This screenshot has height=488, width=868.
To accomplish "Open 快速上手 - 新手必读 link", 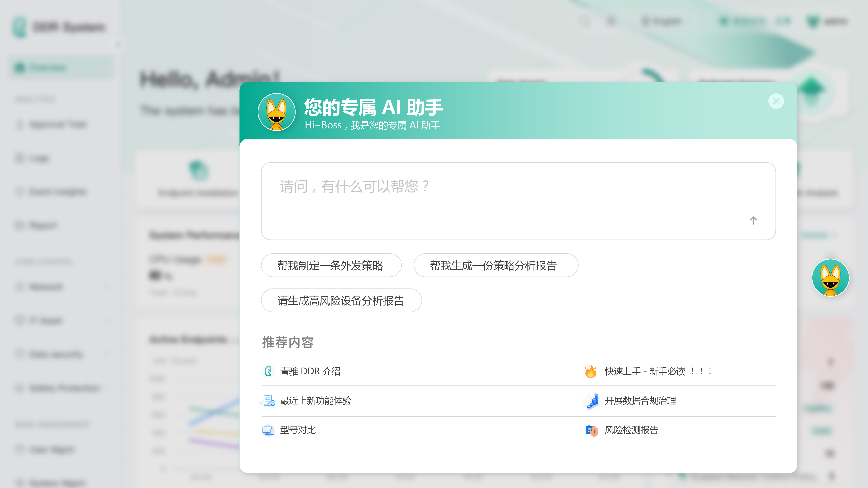I will 658,371.
